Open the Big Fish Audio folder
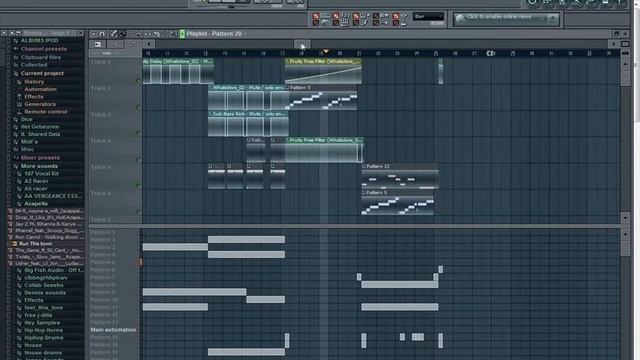 click(54, 270)
